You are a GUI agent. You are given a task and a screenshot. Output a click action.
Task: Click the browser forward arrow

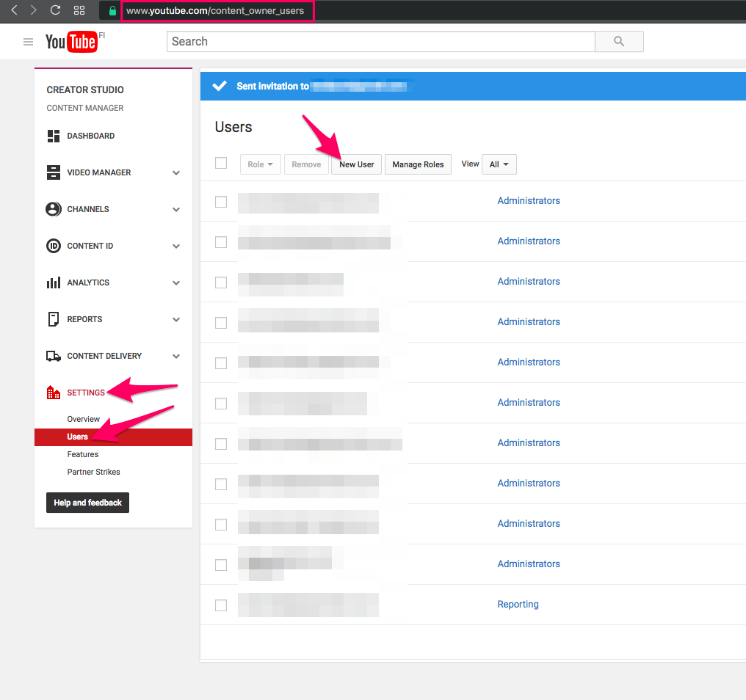click(33, 10)
